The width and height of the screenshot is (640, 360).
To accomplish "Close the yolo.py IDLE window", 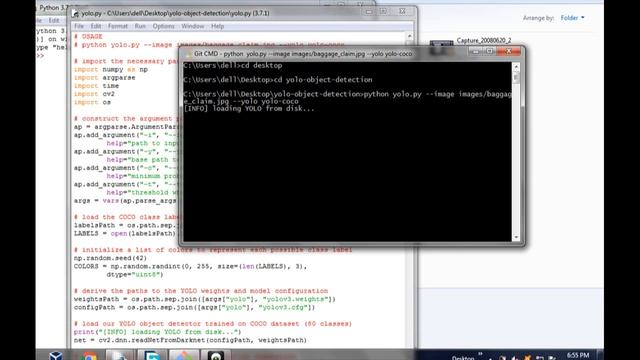I will pyautogui.click(x=402, y=11).
